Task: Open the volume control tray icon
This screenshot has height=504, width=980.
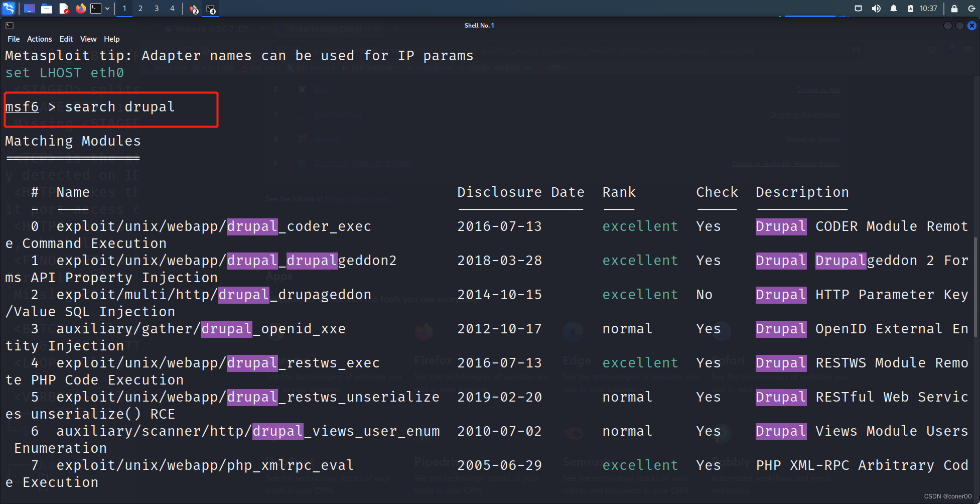Action: click(x=876, y=9)
